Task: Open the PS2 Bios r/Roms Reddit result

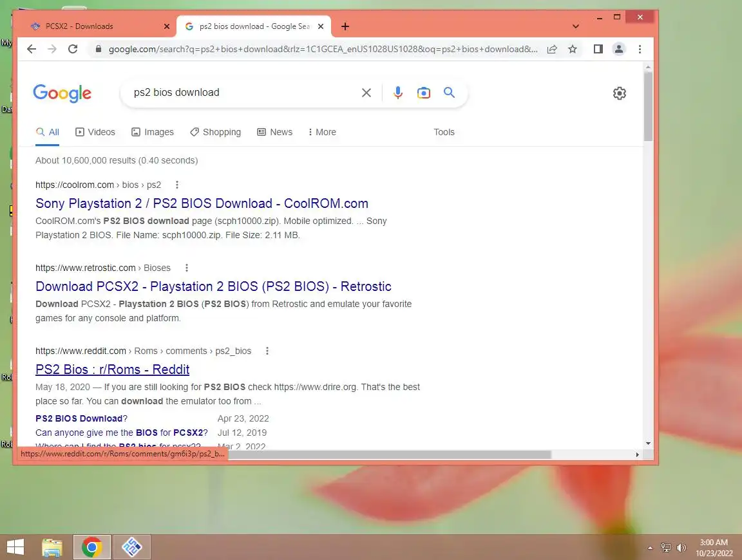Action: [x=113, y=370]
